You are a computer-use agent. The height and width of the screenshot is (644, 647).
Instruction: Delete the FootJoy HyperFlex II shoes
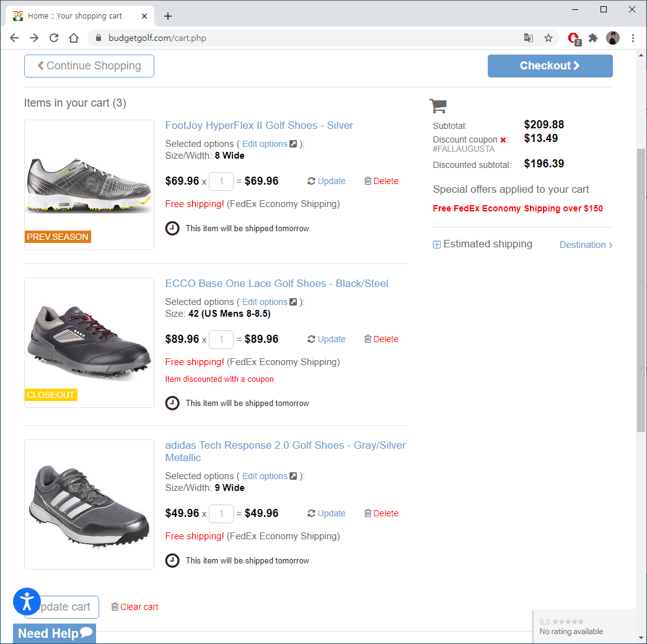381,181
